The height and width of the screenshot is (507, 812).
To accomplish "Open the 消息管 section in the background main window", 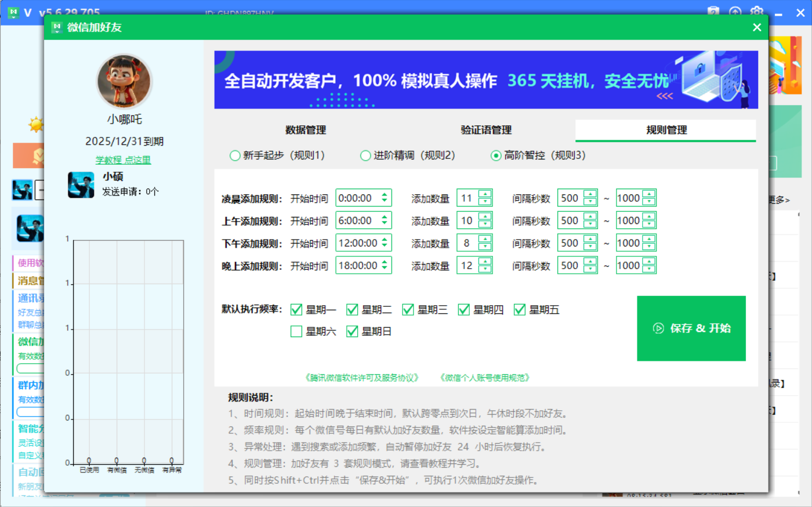I will click(x=29, y=281).
